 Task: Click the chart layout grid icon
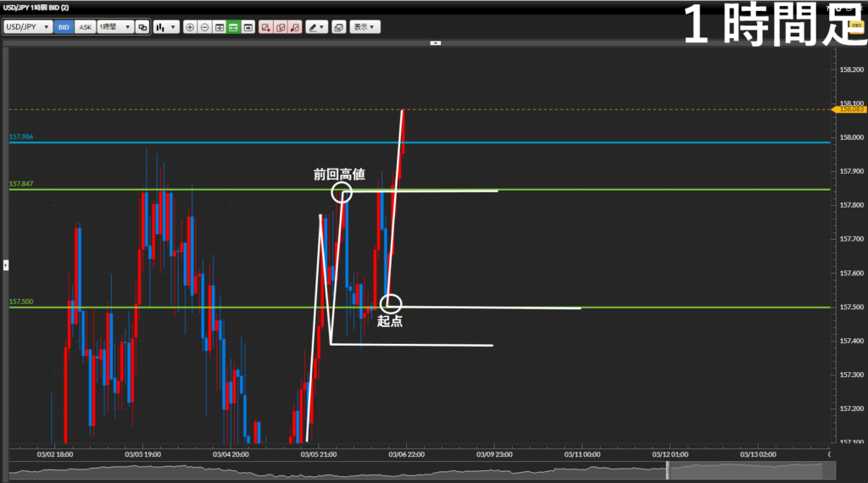point(219,27)
